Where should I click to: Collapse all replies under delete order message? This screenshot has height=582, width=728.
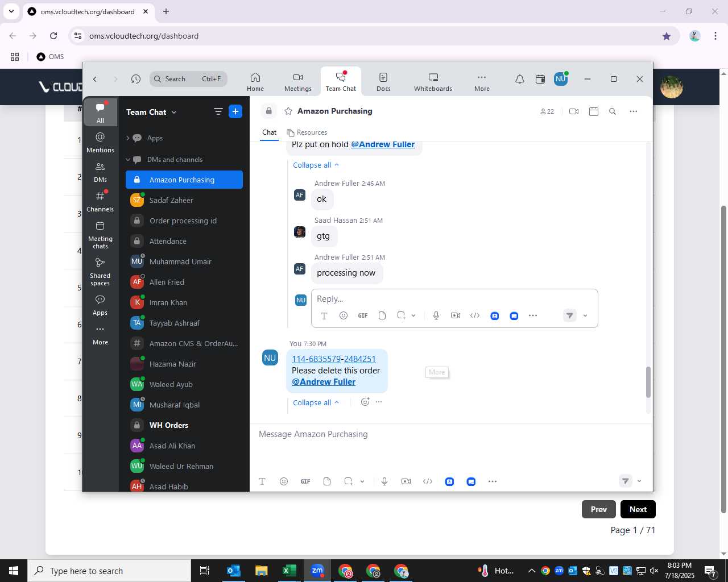point(316,402)
